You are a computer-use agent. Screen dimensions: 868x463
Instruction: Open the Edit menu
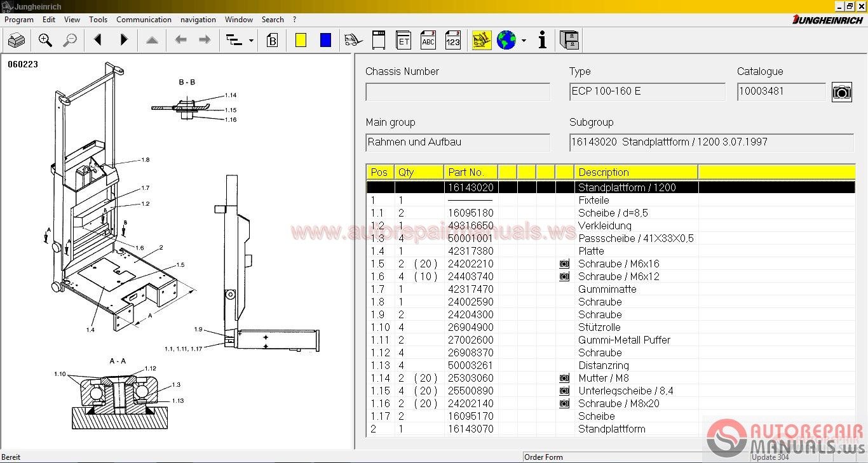tap(49, 20)
